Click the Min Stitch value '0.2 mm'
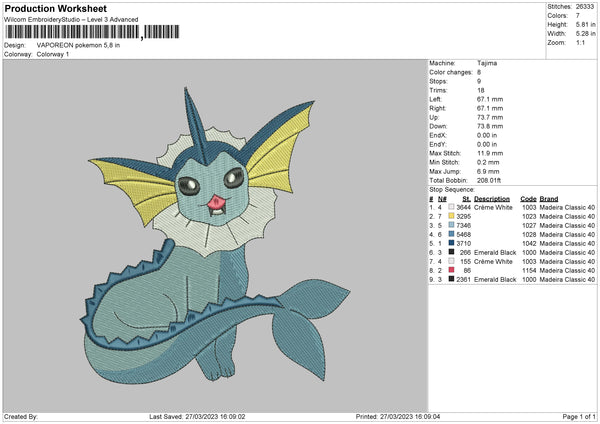600x424 pixels. click(488, 162)
